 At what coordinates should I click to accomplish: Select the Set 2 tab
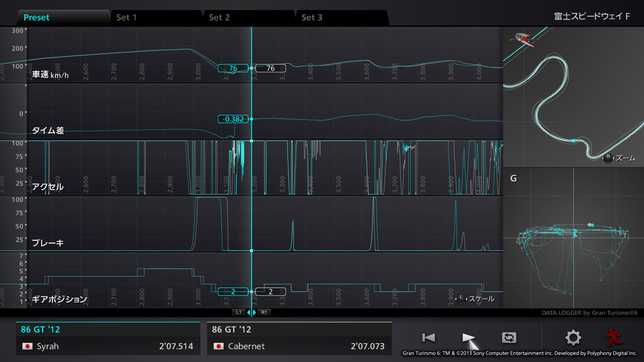click(219, 17)
